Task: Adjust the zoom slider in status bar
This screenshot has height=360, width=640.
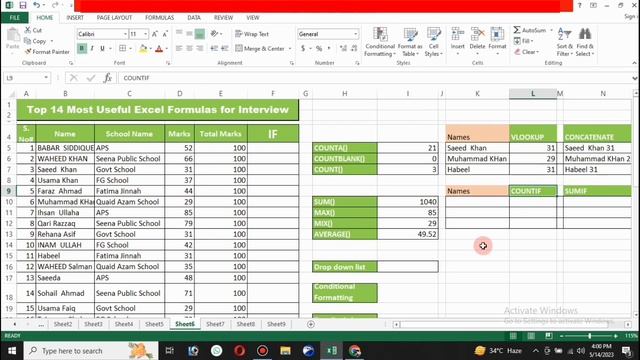Action: 589,336
